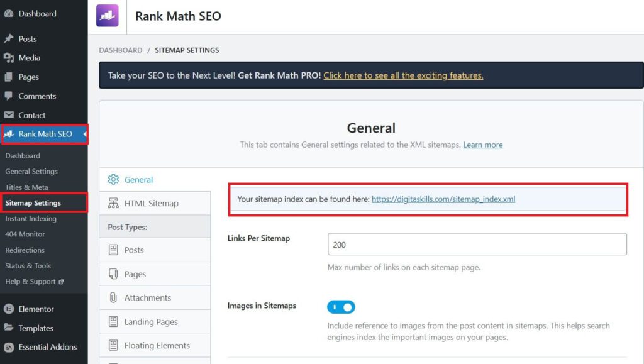Open the sitemap_index.xml URL link
The image size is (644, 364).
443,199
